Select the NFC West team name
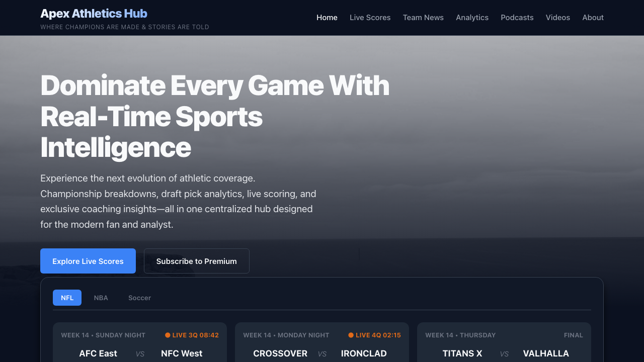The height and width of the screenshot is (362, 644). click(x=182, y=353)
